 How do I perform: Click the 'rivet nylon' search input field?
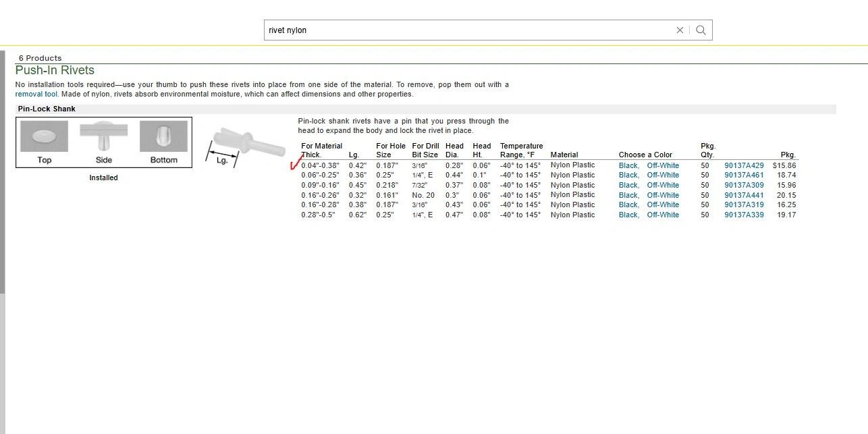(466, 30)
